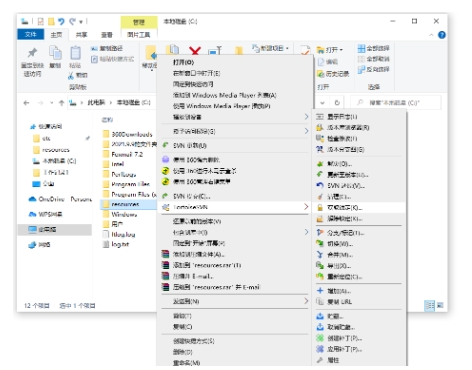The height and width of the screenshot is (370, 472).
Task: Open address bar history dropdown chevron
Action: click(322, 103)
